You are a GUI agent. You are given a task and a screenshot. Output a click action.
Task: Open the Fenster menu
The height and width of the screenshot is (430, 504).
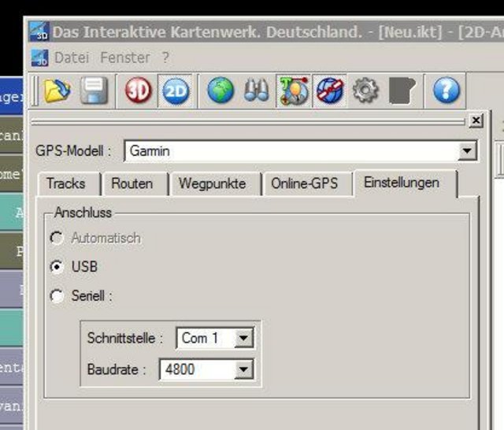[125, 57]
